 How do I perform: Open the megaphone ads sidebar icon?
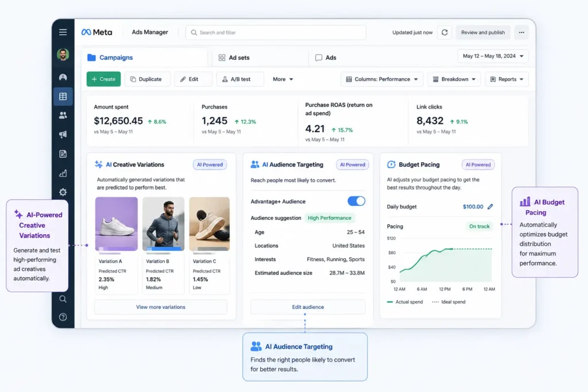coord(63,134)
